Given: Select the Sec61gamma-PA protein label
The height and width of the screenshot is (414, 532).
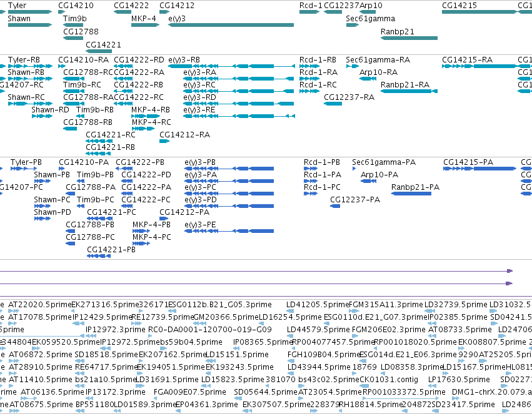Looking at the screenshot, I should click(x=384, y=162).
